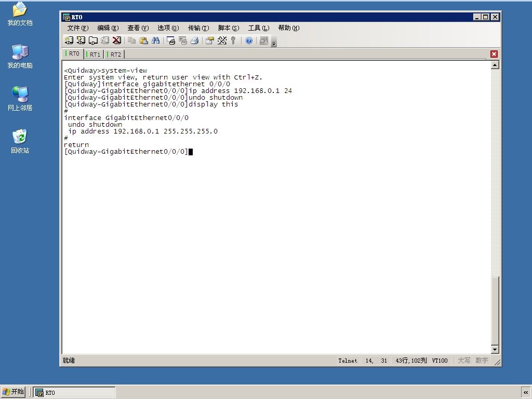Click the grayed Reconnect toolbar icon
The width and height of the screenshot is (532, 399).
[105, 41]
